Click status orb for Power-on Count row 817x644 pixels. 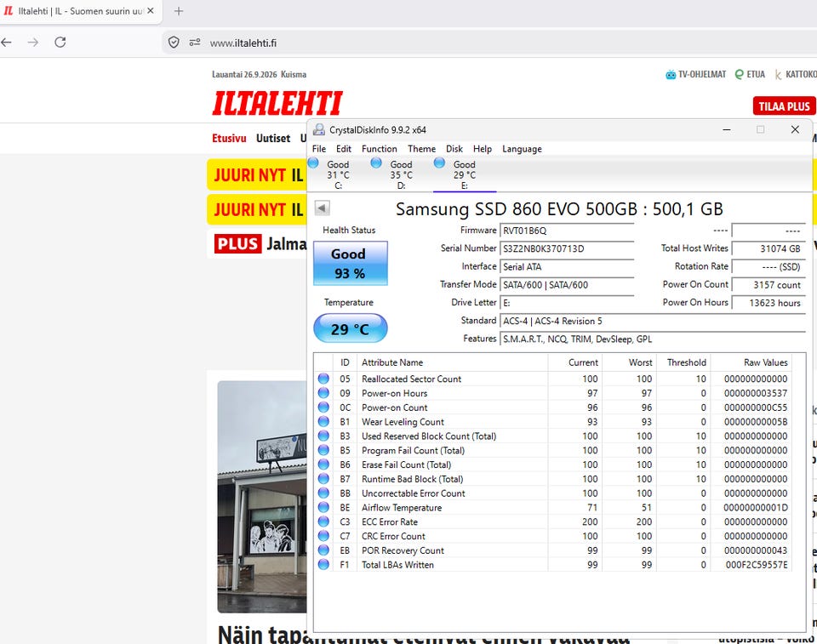(323, 407)
